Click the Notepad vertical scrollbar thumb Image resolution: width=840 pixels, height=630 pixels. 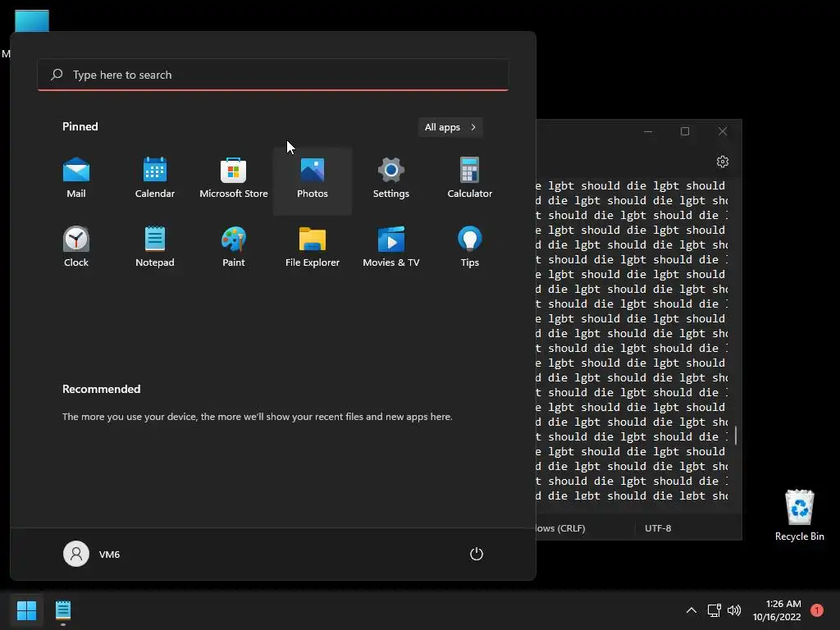tap(736, 435)
